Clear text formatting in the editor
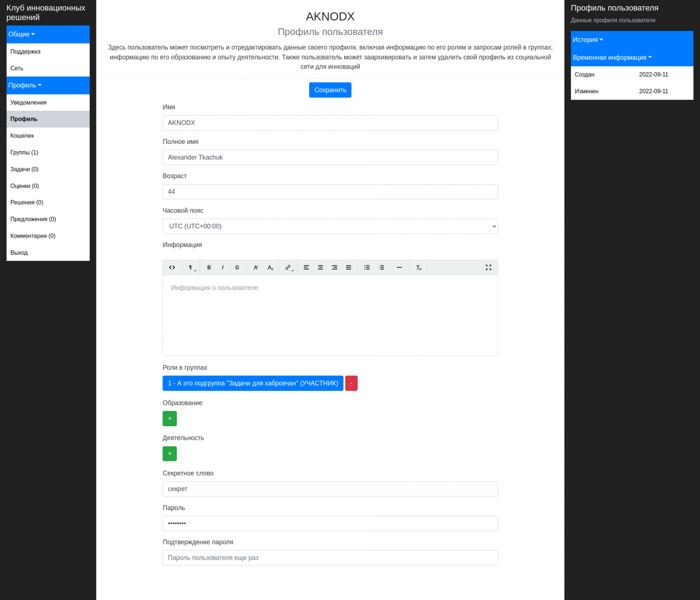This screenshot has width=700, height=600. click(418, 268)
